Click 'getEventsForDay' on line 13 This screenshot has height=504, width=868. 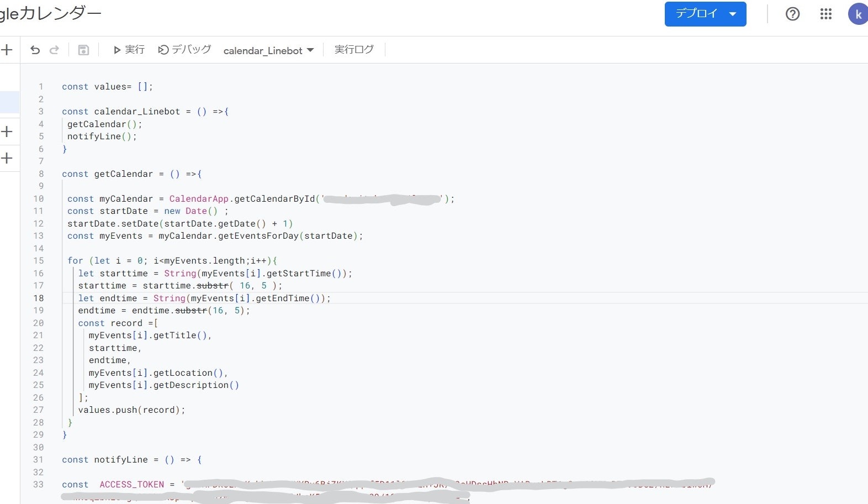pyautogui.click(x=258, y=236)
